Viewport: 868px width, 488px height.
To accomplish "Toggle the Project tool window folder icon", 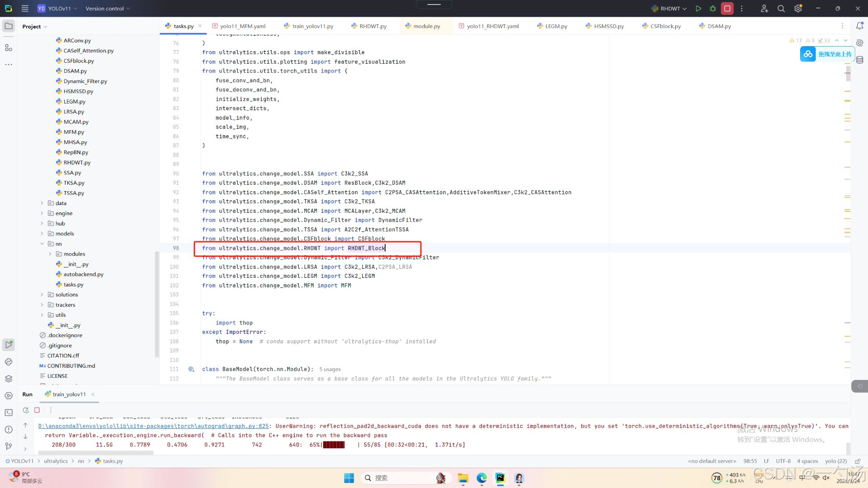I will [x=9, y=26].
